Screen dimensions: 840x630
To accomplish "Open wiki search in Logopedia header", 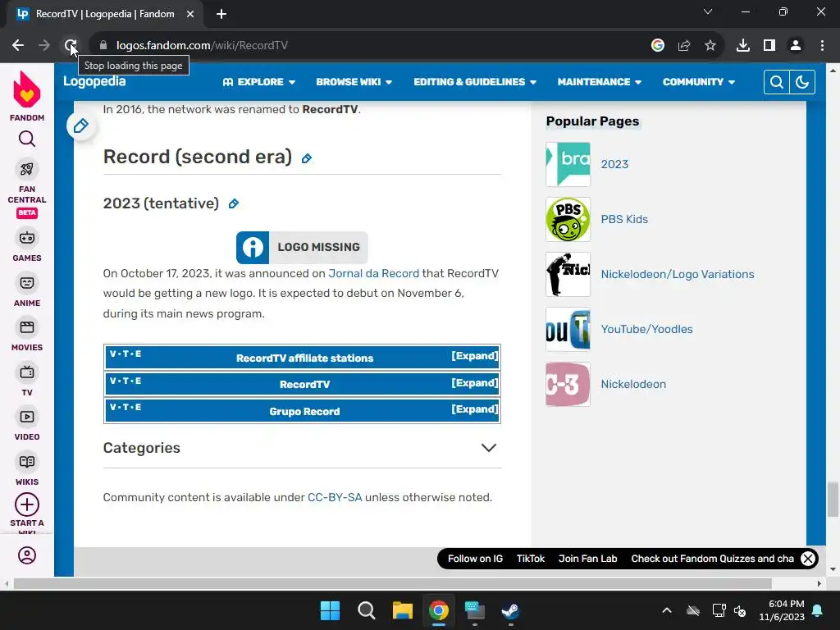I will pos(777,82).
